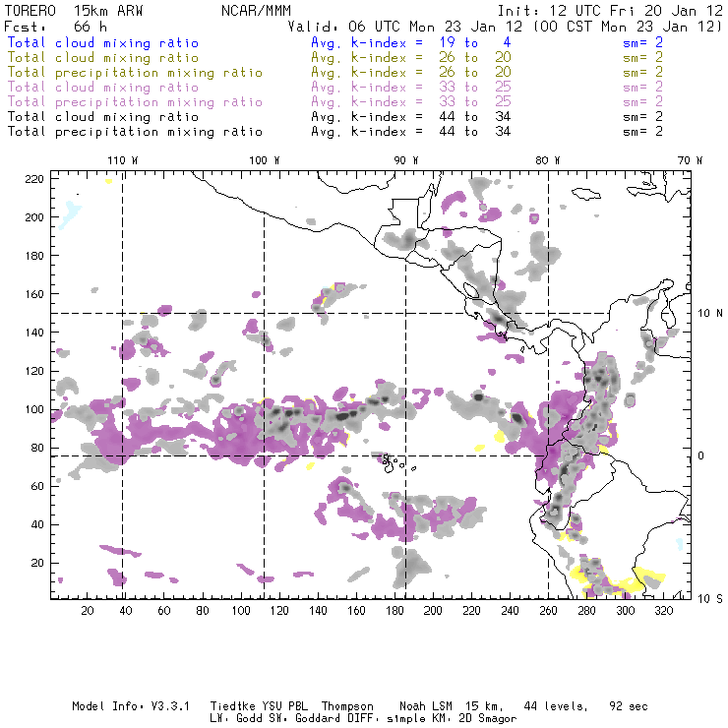This screenshot has height=728, width=728.
Task: Click the 'Noah LSM' model info text
Action: tap(426, 706)
